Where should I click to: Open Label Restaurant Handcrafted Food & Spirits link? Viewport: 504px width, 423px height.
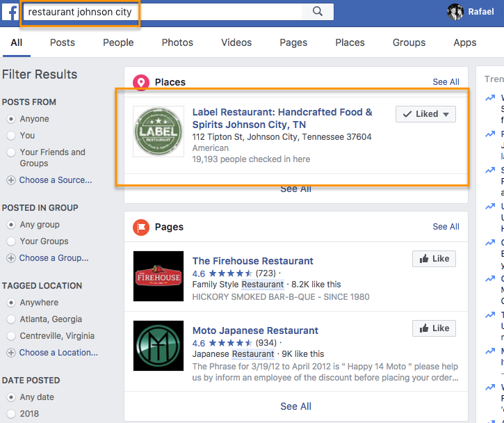click(282, 118)
